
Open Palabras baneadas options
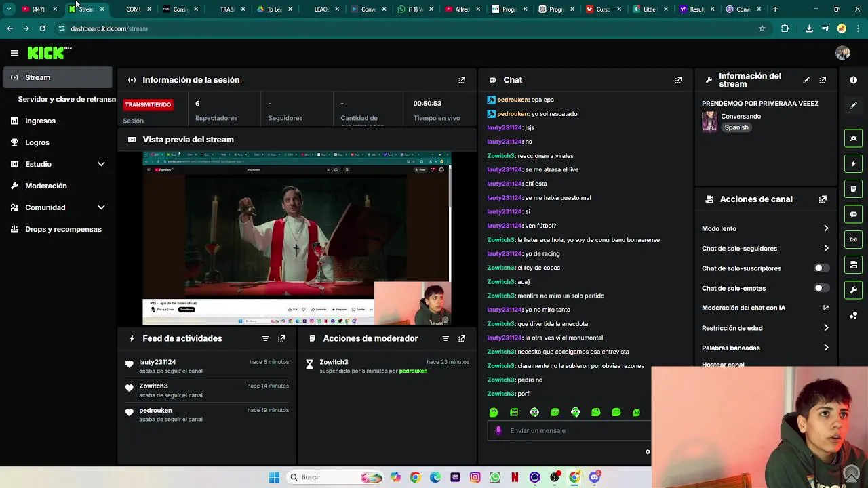pos(765,348)
